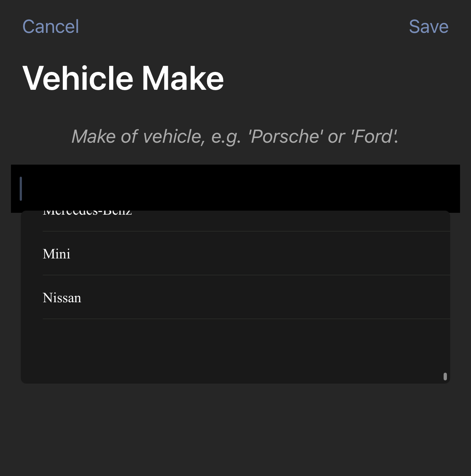
Task: Click the Vehicle Make heading
Action: click(x=123, y=78)
